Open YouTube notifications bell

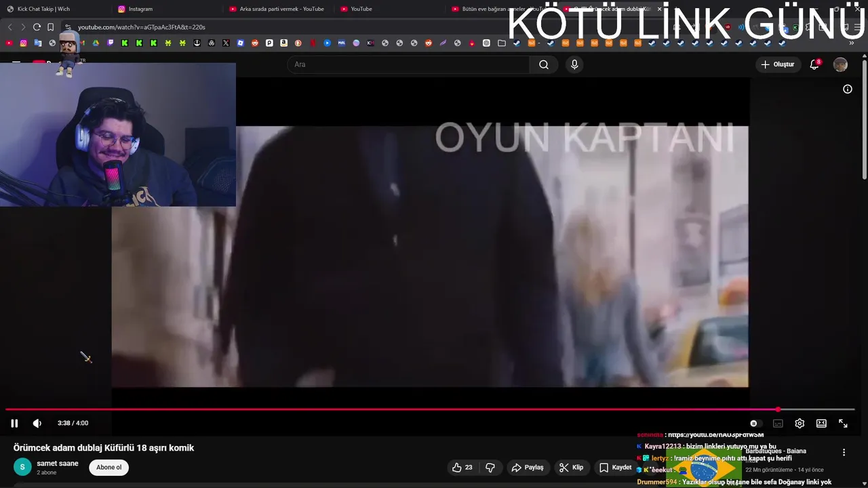[x=814, y=64]
